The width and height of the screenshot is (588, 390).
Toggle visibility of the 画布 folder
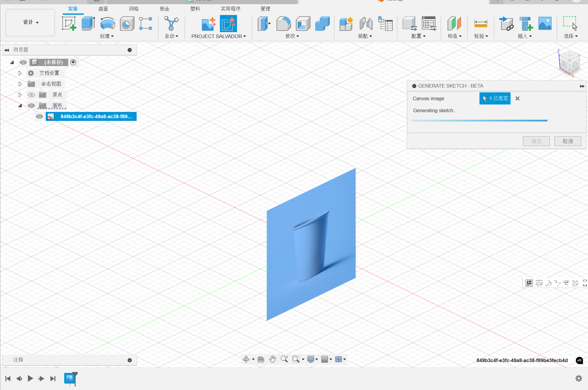(31, 106)
